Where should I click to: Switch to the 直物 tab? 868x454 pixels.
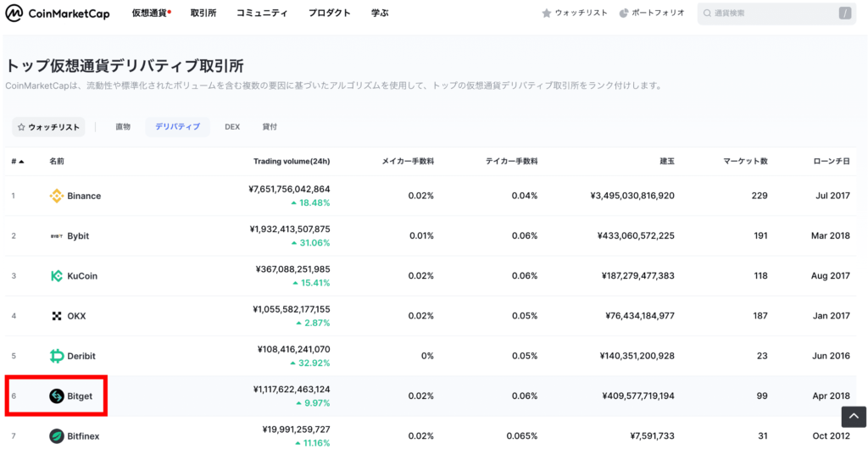[x=123, y=127]
